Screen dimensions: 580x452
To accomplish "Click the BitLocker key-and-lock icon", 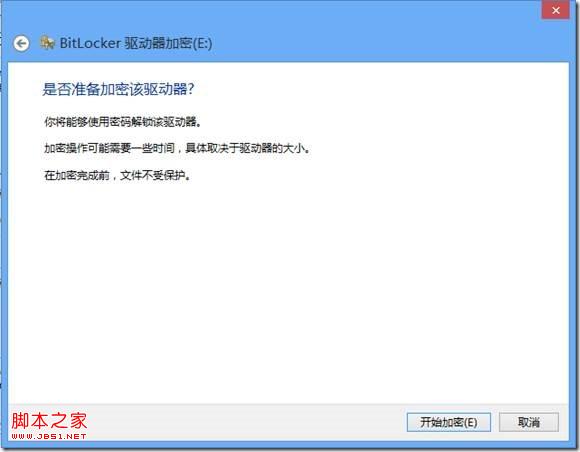I will [x=47, y=43].
